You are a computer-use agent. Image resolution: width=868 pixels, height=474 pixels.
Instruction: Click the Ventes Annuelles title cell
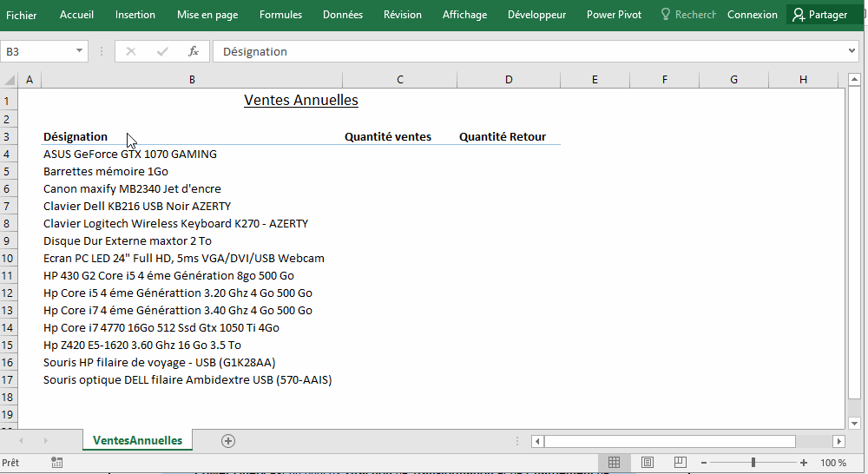pos(301,100)
